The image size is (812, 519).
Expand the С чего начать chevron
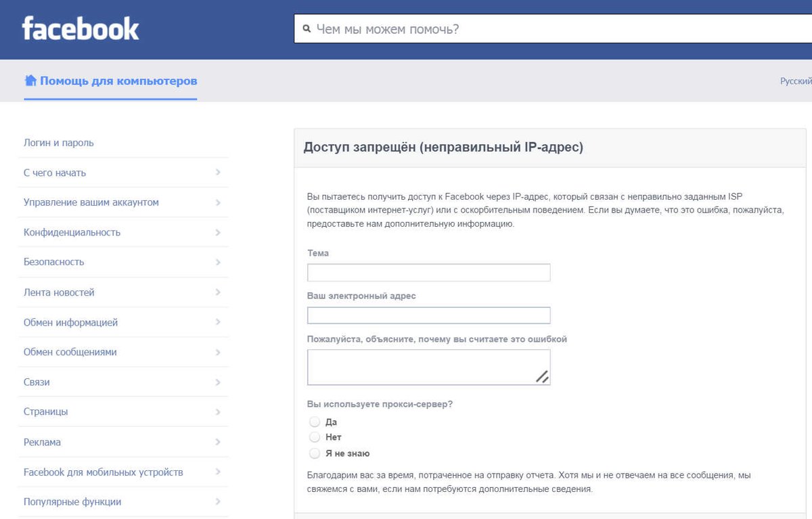[218, 173]
